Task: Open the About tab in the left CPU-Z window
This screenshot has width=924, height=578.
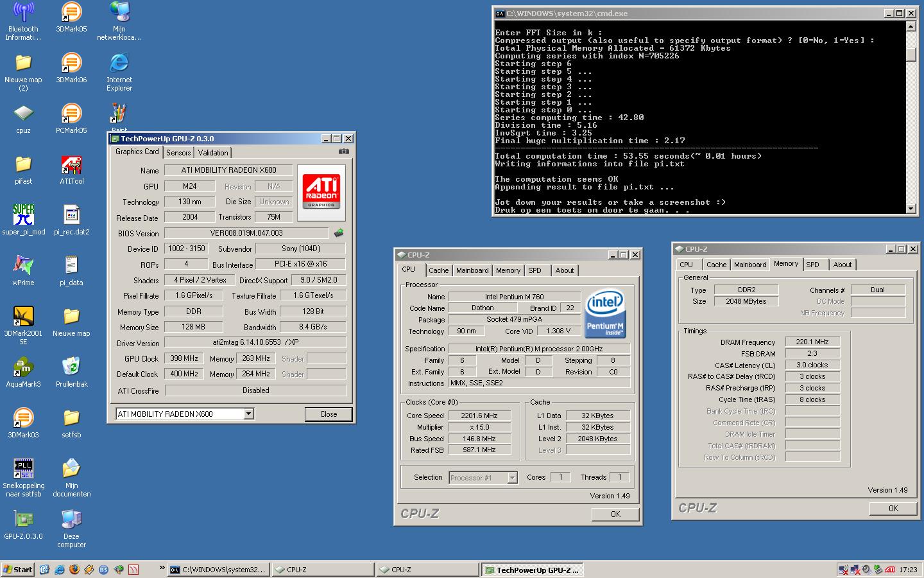Action: pyautogui.click(x=565, y=270)
